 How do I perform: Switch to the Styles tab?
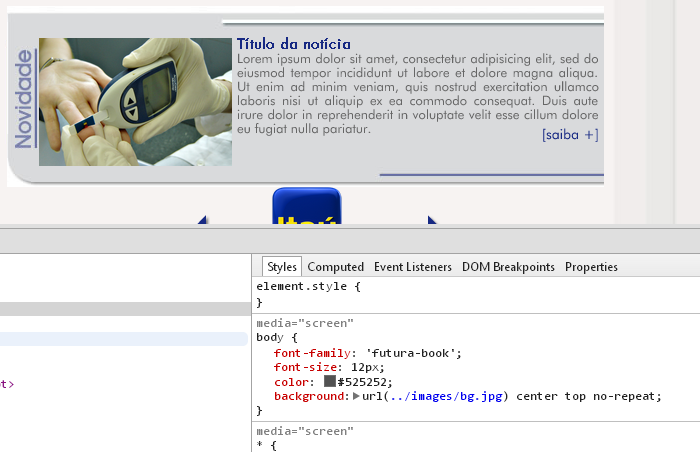282,267
